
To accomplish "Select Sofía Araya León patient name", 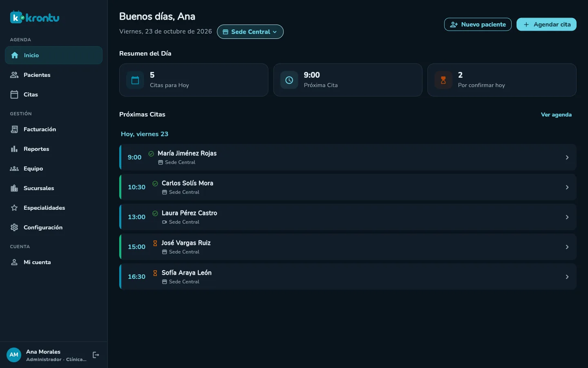I will [187, 273].
